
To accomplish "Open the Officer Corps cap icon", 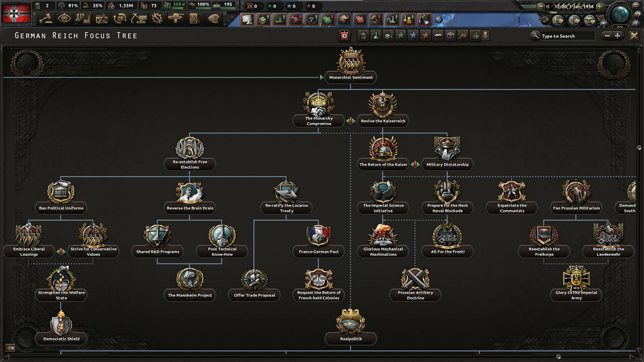I will tap(213, 18).
